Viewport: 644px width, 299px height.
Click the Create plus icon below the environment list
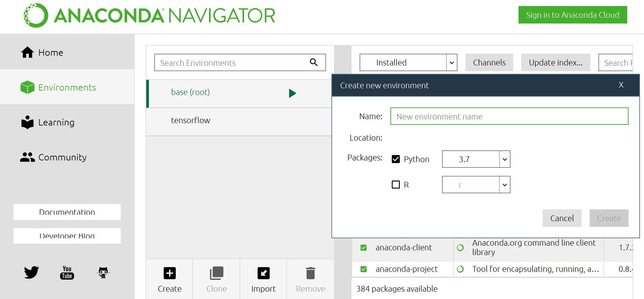(170, 273)
